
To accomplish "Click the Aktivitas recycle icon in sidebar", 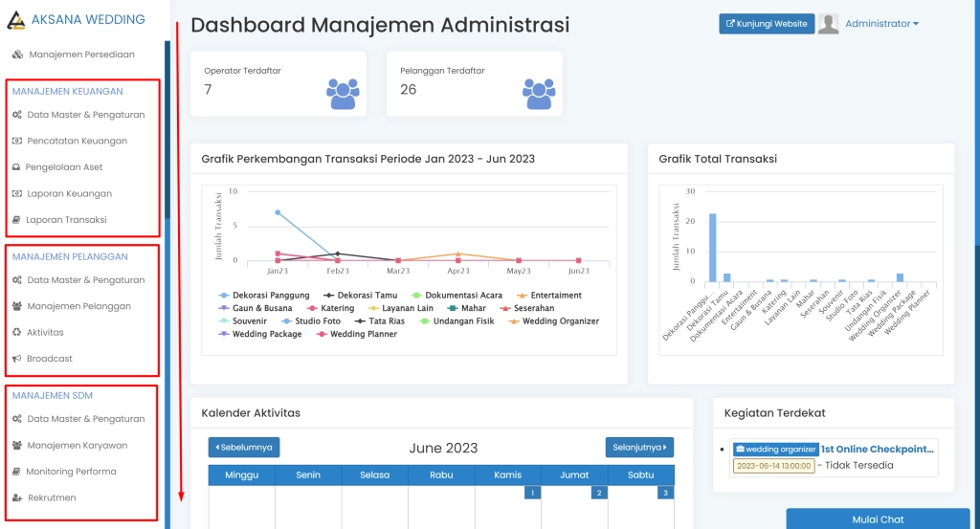I will (17, 332).
